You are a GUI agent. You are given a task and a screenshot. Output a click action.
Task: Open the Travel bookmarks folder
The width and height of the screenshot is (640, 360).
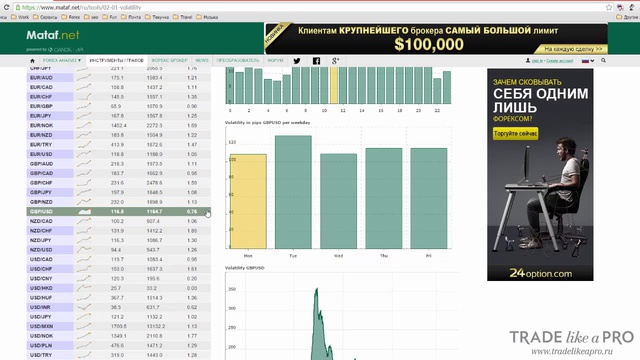click(x=182, y=17)
